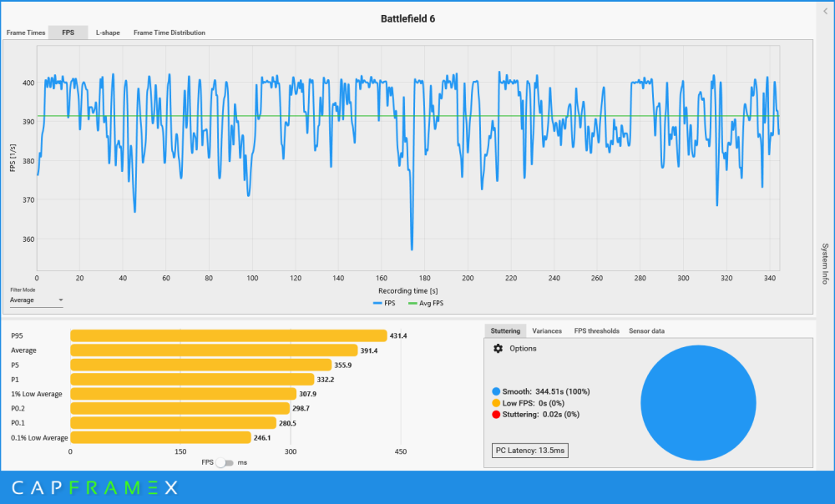
Task: Click the P1 bar valued 332.2
Action: tap(192, 380)
